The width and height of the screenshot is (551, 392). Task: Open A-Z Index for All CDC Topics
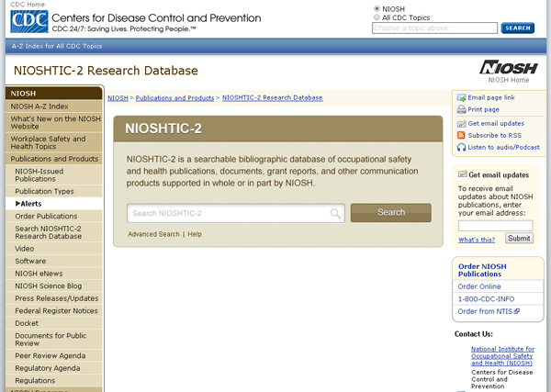click(x=57, y=46)
